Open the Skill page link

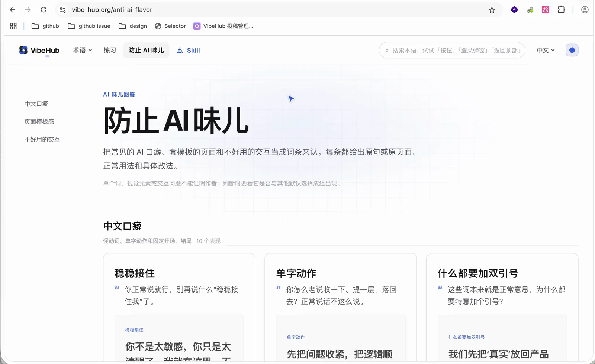[188, 50]
